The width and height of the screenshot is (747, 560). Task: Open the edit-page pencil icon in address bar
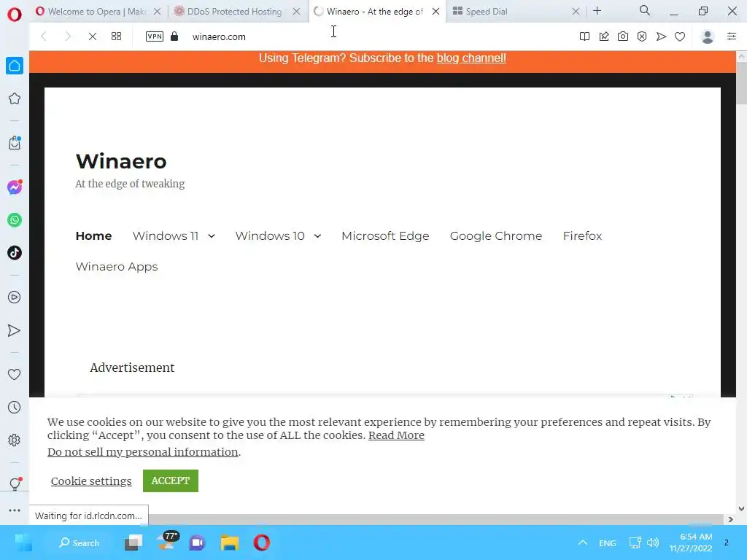coord(603,36)
